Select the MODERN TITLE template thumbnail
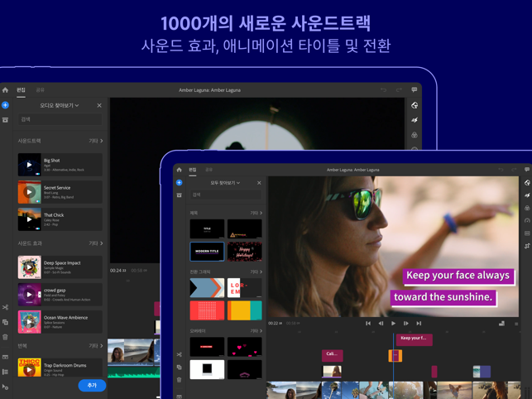Viewport: 532px width, 399px height. click(x=207, y=252)
